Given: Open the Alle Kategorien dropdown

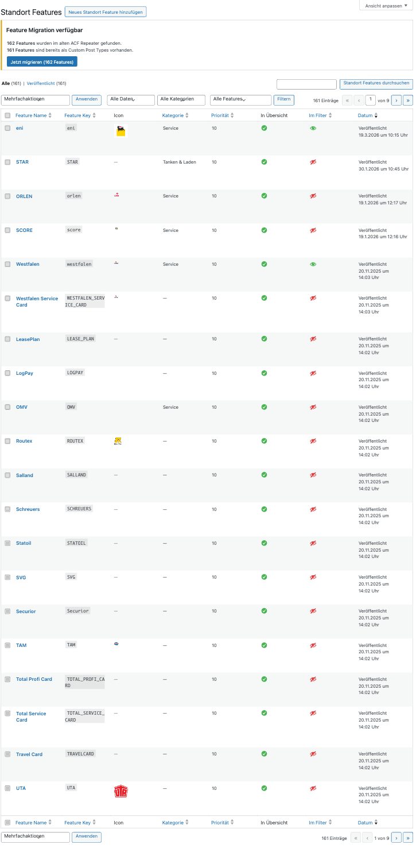Looking at the screenshot, I should 181,99.
